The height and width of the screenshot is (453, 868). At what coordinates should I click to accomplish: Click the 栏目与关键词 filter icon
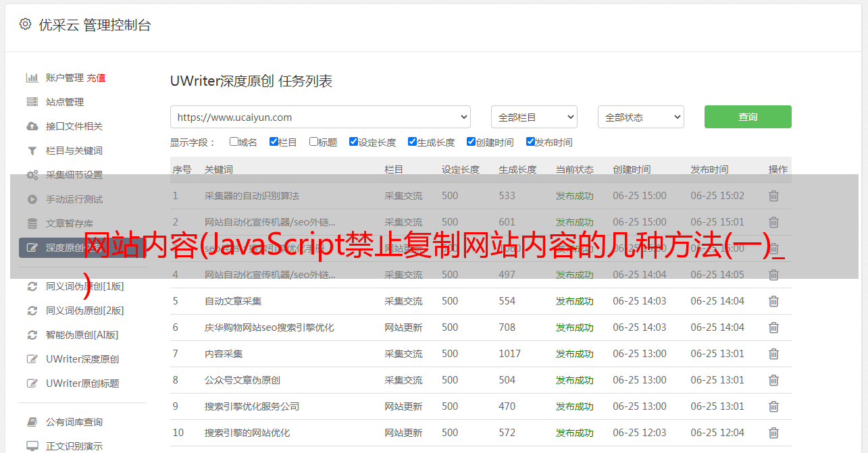pos(32,151)
